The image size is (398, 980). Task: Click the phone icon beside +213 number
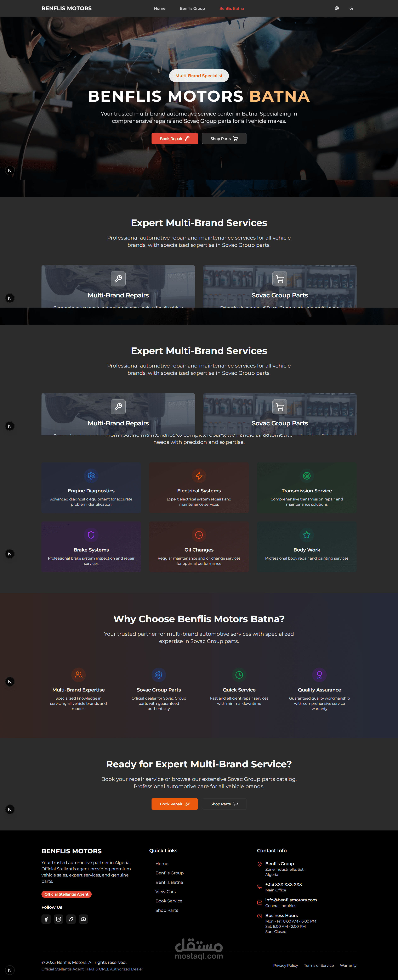tap(260, 887)
